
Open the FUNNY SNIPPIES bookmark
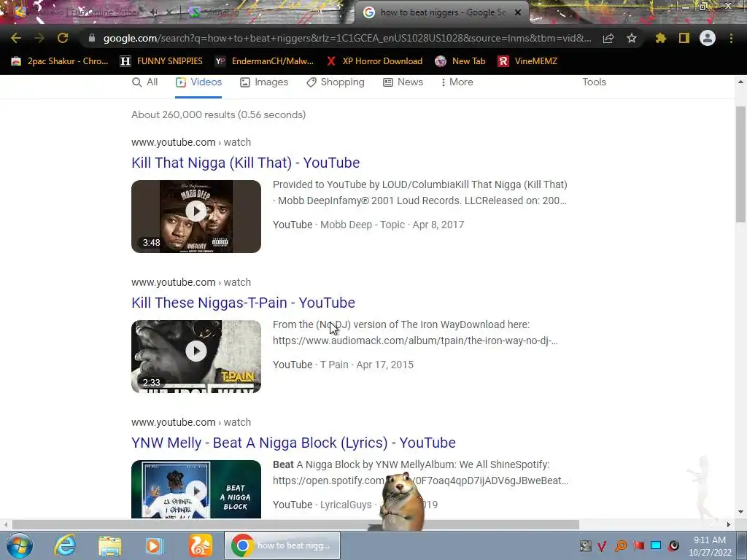(162, 61)
